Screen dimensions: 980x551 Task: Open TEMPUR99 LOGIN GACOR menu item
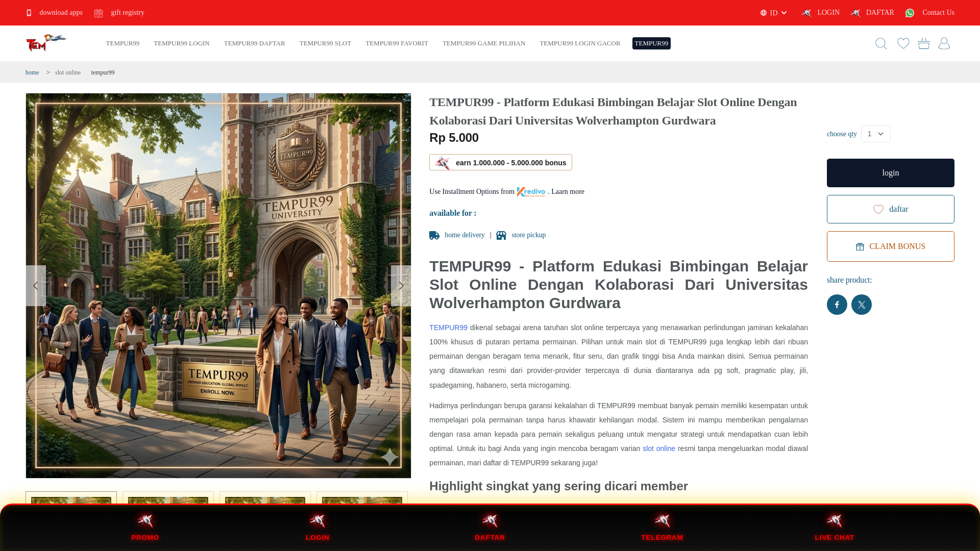[x=580, y=43]
